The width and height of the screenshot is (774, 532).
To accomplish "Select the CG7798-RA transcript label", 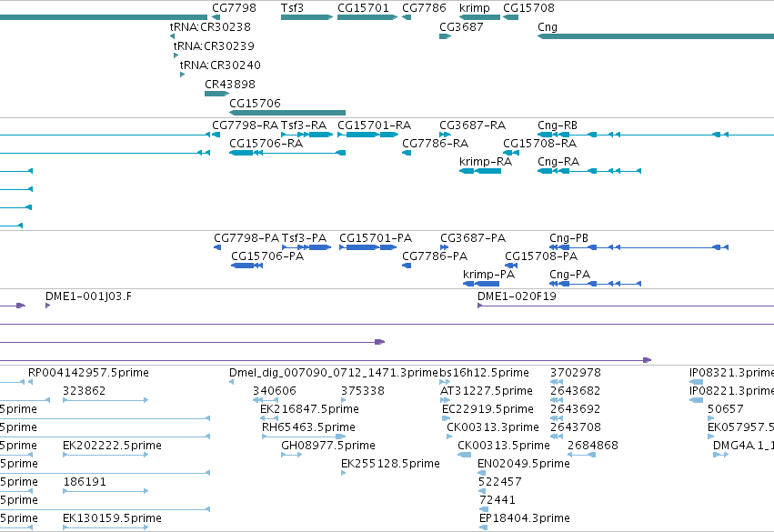I will coord(246,125).
